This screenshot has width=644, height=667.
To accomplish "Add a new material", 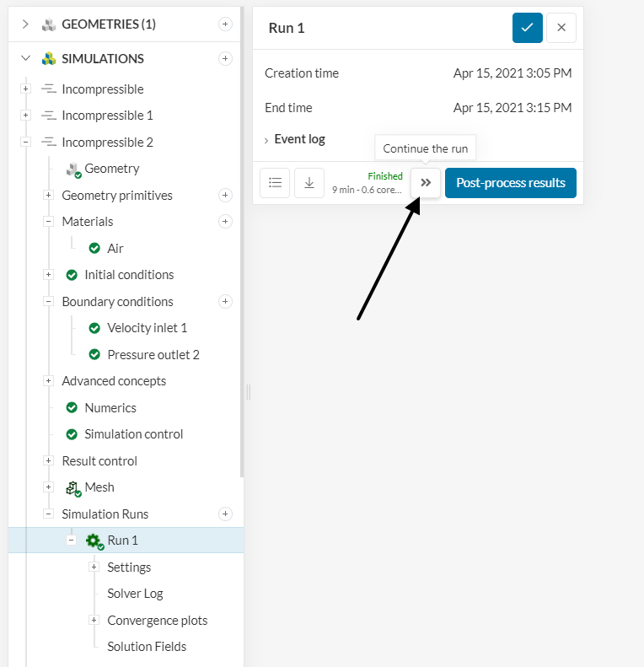I will [x=225, y=222].
